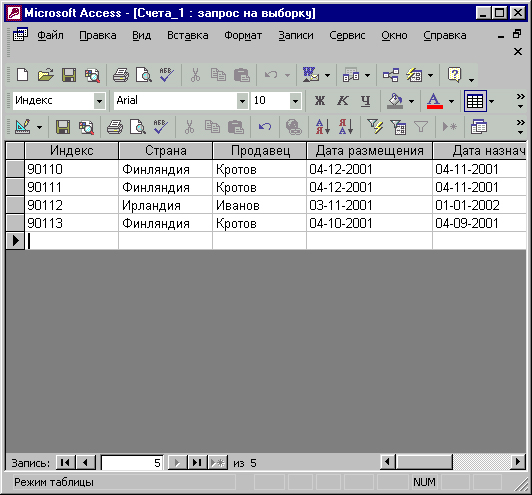Click the gridlines icon in formatting toolbar
Screen dimensions: 532x495
click(x=475, y=101)
